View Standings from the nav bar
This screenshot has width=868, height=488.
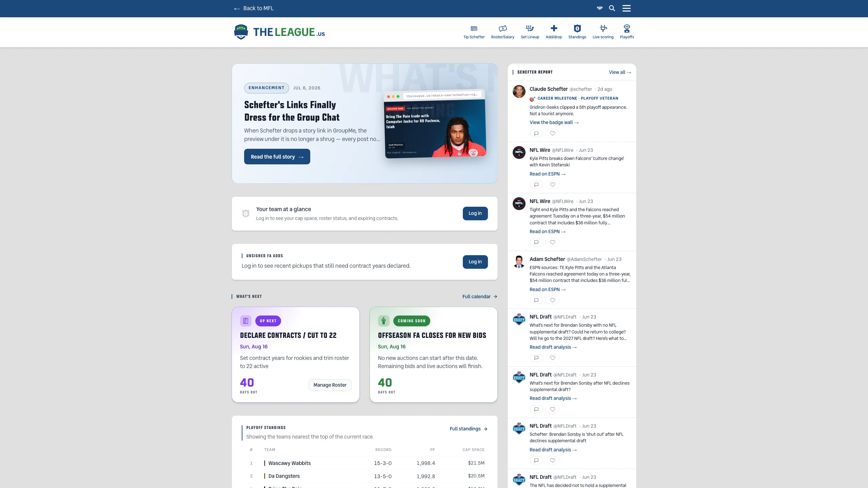(x=577, y=32)
